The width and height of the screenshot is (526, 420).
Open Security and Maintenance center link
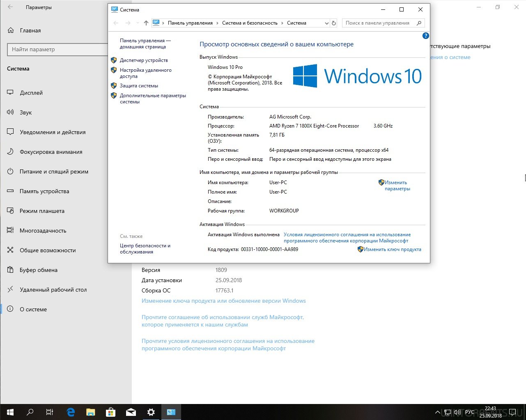[145, 249]
